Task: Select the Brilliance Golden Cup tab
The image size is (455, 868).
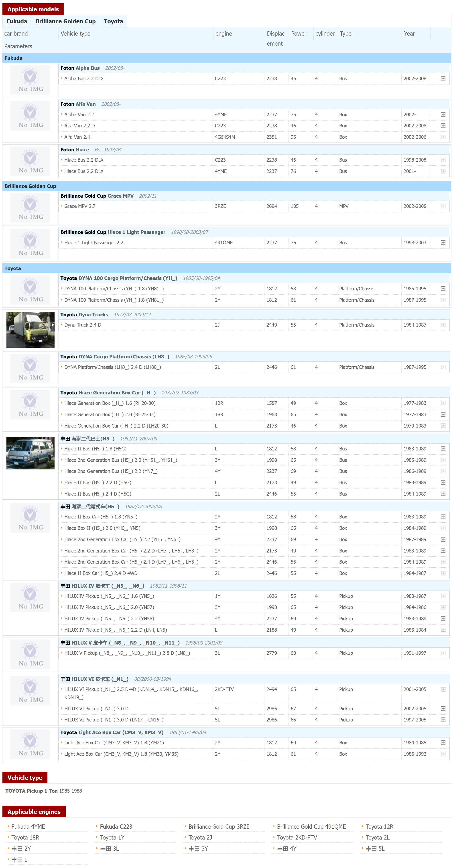Action: tap(65, 22)
